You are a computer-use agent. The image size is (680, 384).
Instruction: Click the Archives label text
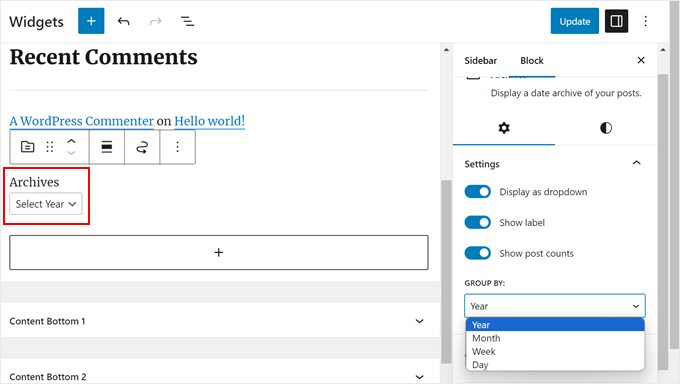point(34,182)
